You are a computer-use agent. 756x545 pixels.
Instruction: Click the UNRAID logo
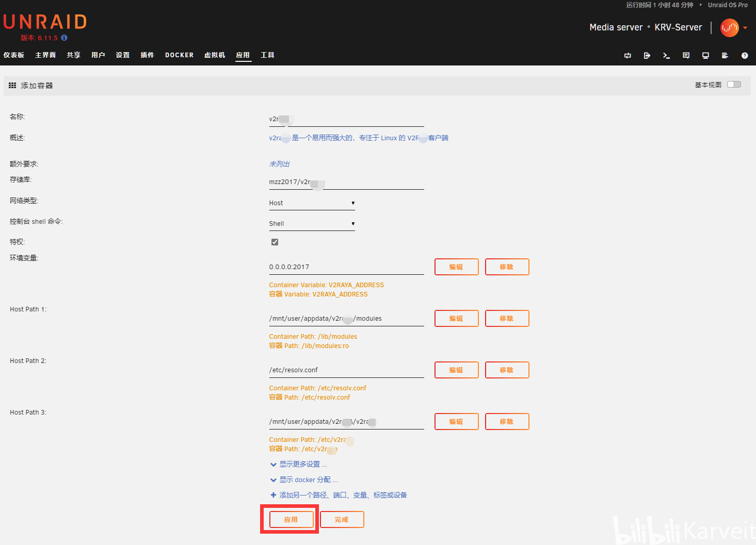pyautogui.click(x=45, y=22)
